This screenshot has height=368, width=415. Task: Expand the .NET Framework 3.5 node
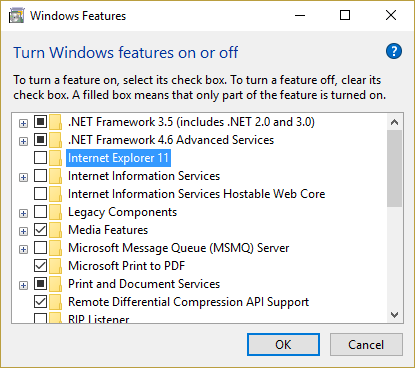(23, 124)
